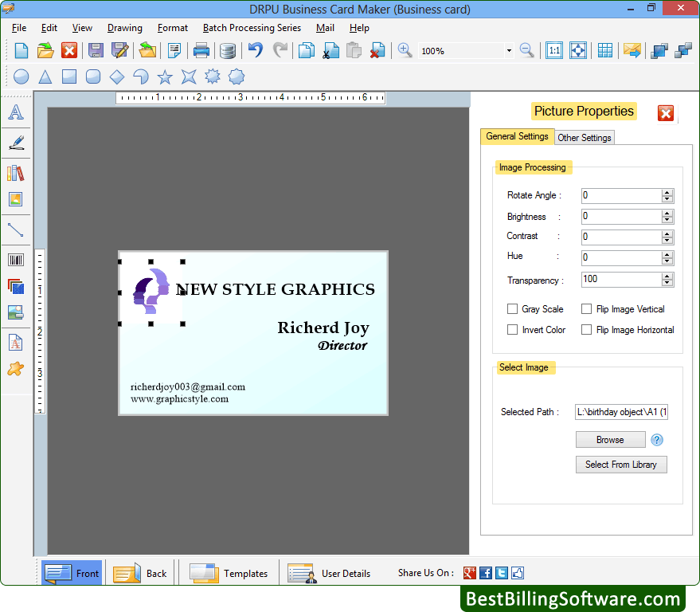This screenshot has width=700, height=612.
Task: Decrease Hue value with down arrow
Action: pyautogui.click(x=667, y=261)
